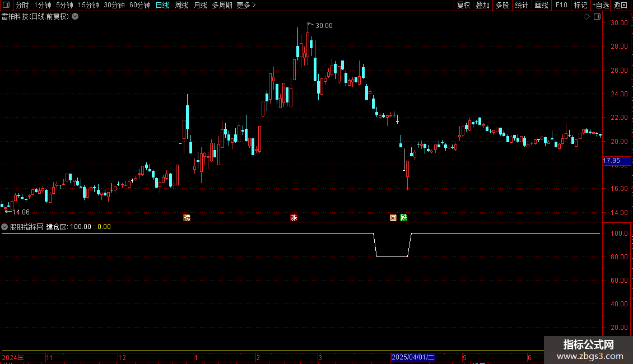The image size is (633, 364).
Task: Click the 雷柏科技(日线.前复权) title text
Action: pyautogui.click(x=35, y=17)
